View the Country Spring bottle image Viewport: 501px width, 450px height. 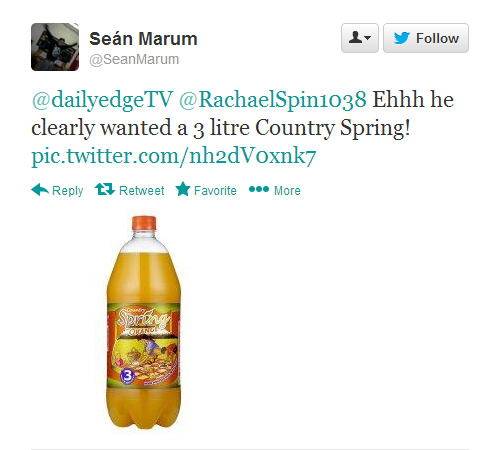point(144,322)
